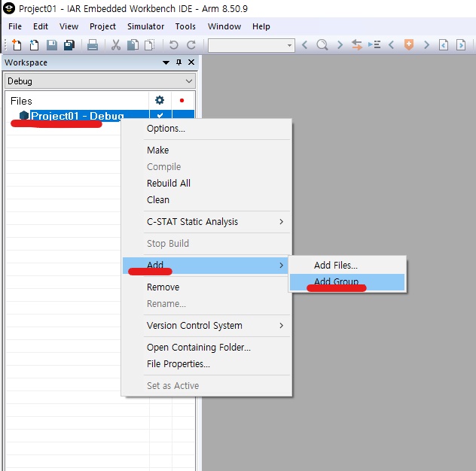Screen dimensions: 476x471
Task: Click the Find magnifier icon
Action: (322, 45)
